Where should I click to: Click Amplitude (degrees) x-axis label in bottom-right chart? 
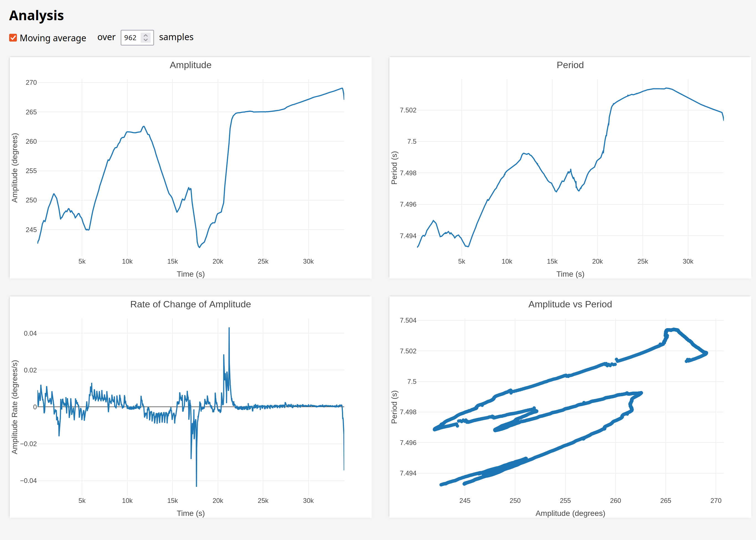tap(570, 513)
